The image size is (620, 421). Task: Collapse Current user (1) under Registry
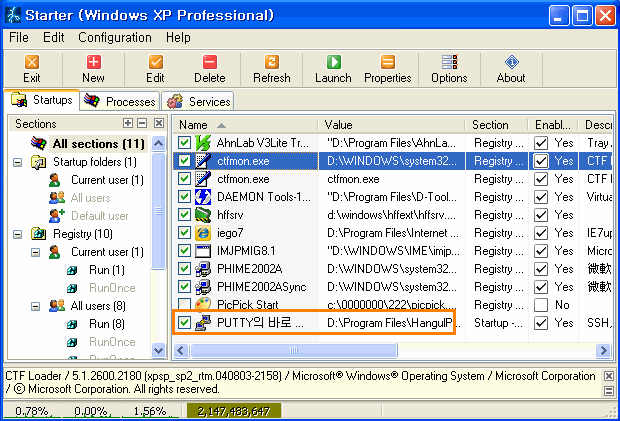pyautogui.click(x=36, y=252)
